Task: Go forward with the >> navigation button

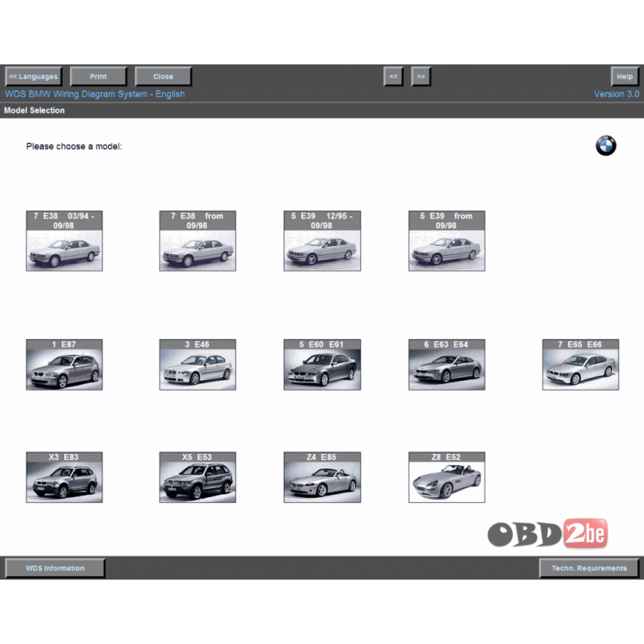Action: pos(421,77)
